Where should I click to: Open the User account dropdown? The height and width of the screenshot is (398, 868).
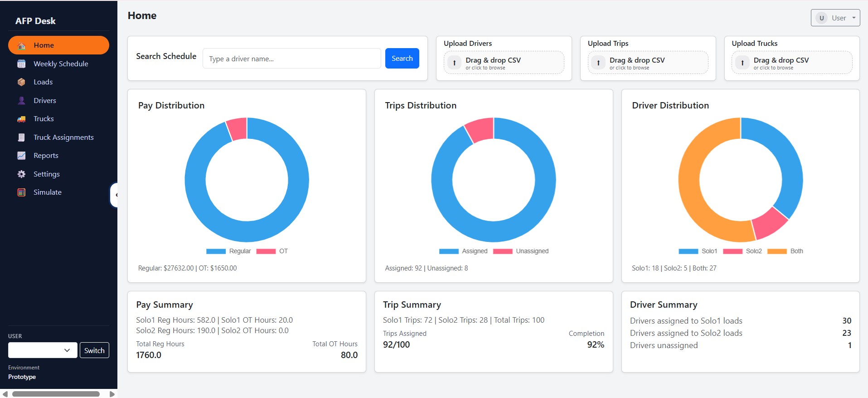coord(835,18)
